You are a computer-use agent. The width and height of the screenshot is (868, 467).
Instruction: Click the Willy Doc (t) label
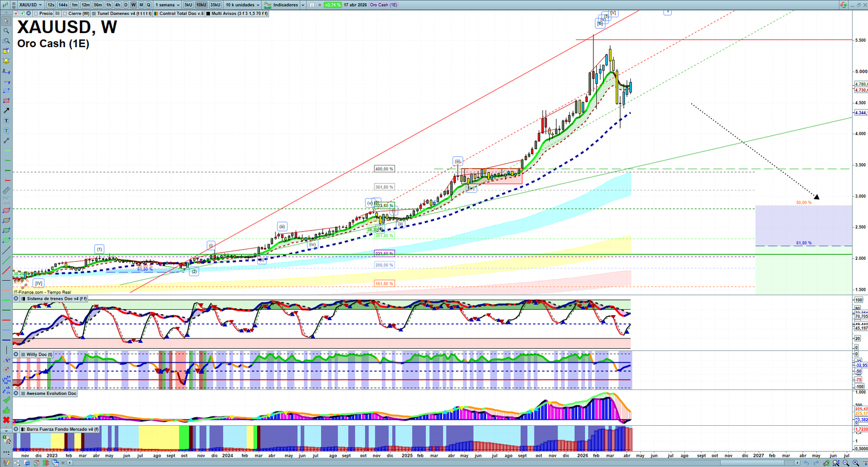40,355
